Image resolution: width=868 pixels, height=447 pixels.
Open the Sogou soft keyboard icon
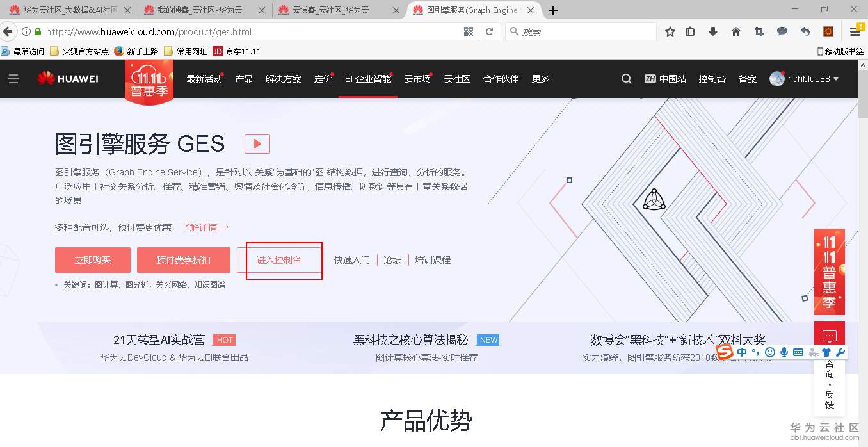click(798, 352)
